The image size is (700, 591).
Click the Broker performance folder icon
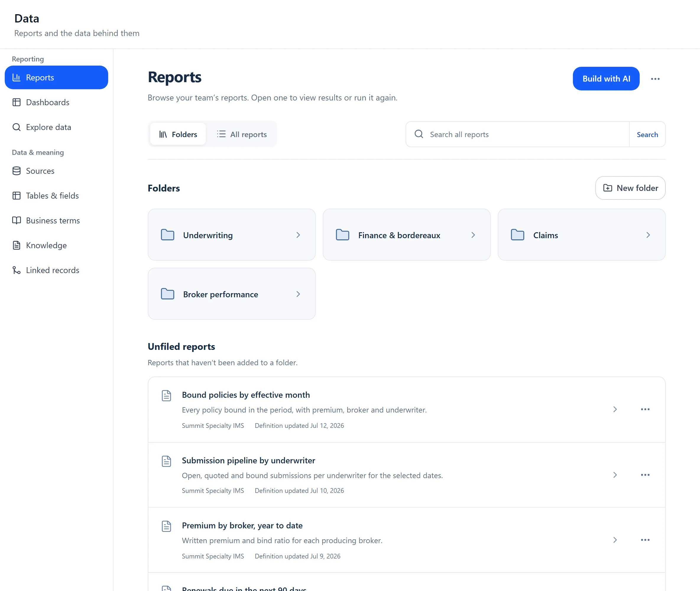(168, 293)
